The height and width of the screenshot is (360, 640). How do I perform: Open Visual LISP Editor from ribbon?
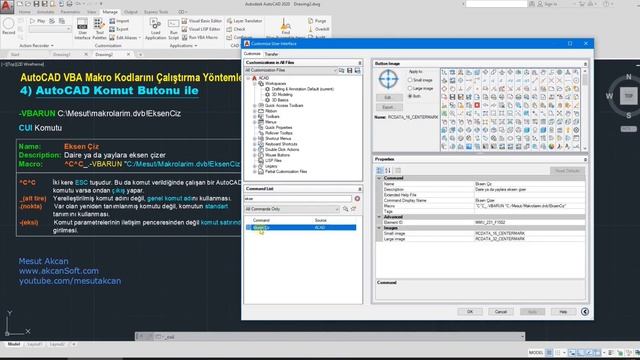[201, 29]
